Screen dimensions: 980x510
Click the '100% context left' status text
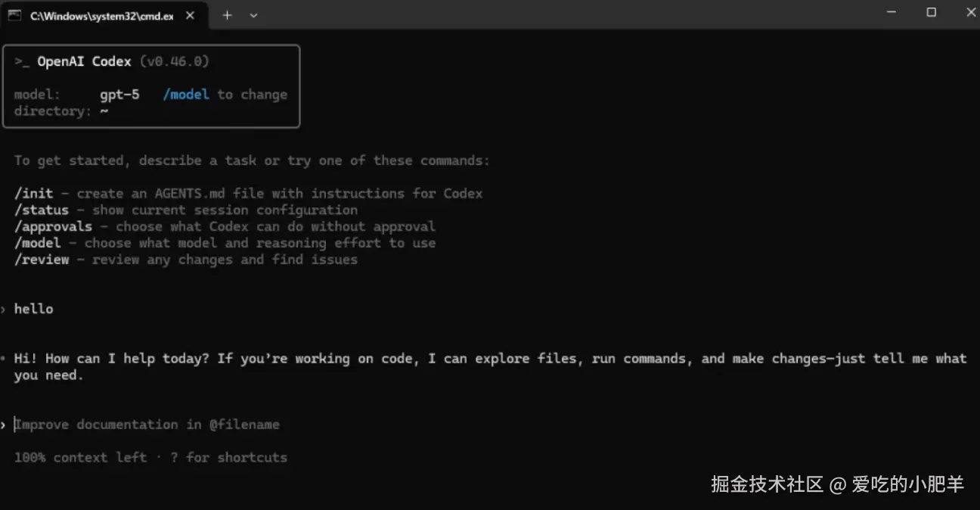80,457
